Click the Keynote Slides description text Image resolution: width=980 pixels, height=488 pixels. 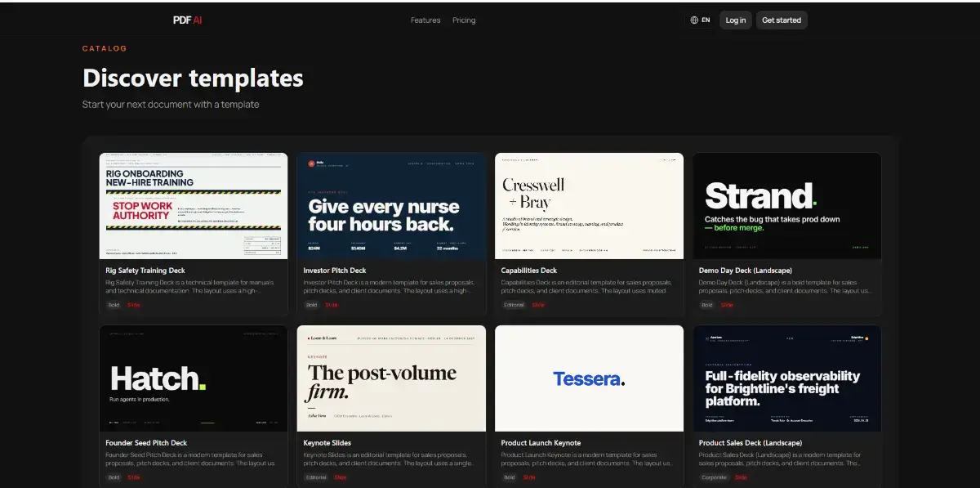coord(390,459)
